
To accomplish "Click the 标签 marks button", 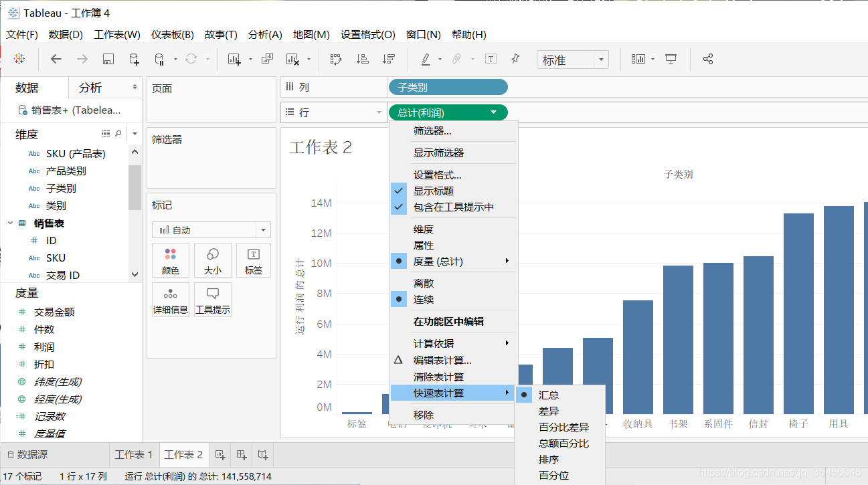I will (254, 260).
